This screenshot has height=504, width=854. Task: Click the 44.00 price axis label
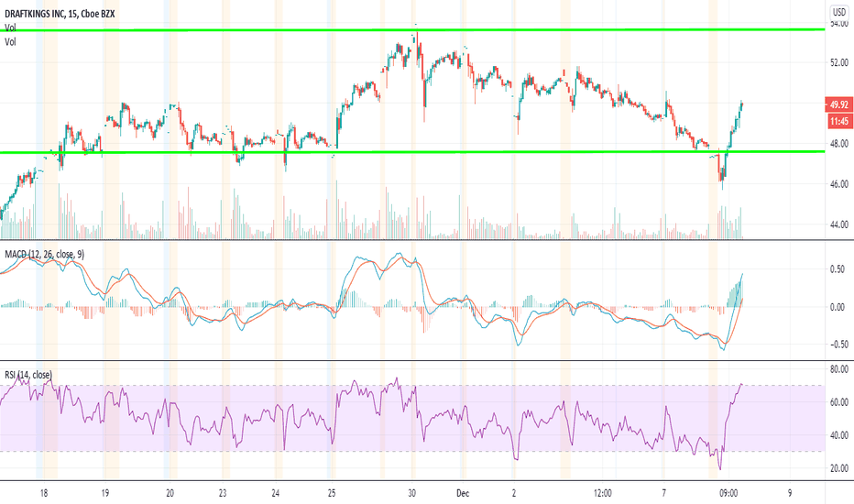(839, 225)
